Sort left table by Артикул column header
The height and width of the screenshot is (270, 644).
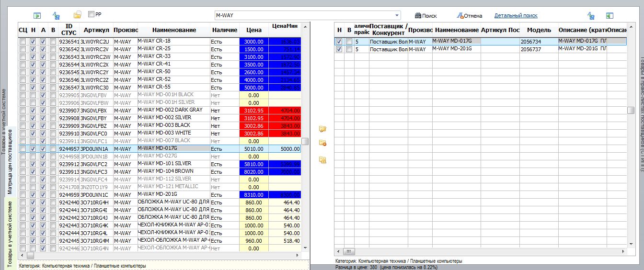[x=96, y=30]
